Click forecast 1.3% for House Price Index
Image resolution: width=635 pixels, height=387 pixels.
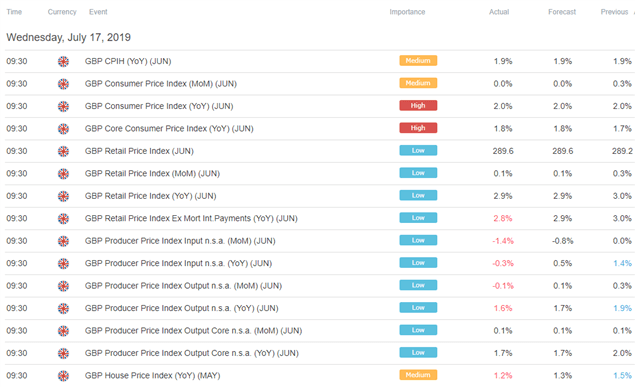563,376
